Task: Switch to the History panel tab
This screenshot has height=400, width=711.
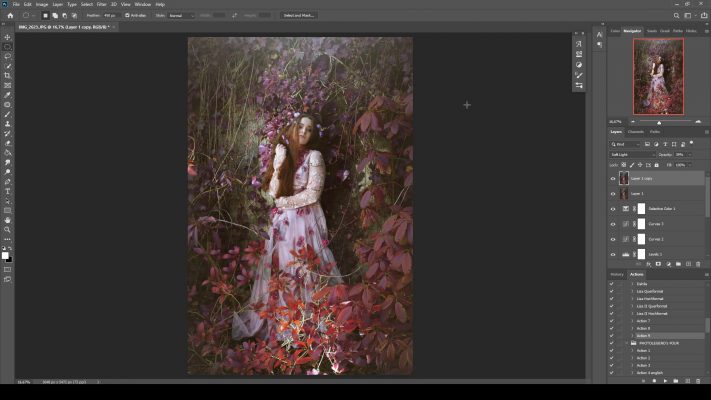Action: point(617,274)
